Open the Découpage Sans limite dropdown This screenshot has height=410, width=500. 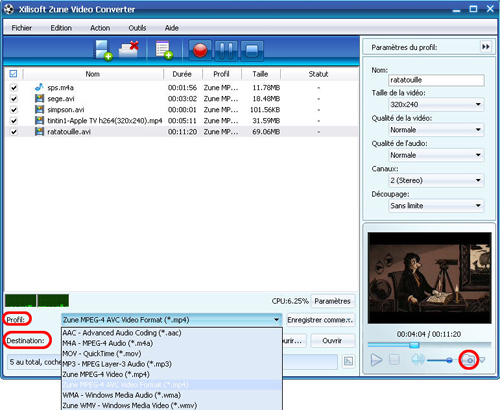click(436, 206)
